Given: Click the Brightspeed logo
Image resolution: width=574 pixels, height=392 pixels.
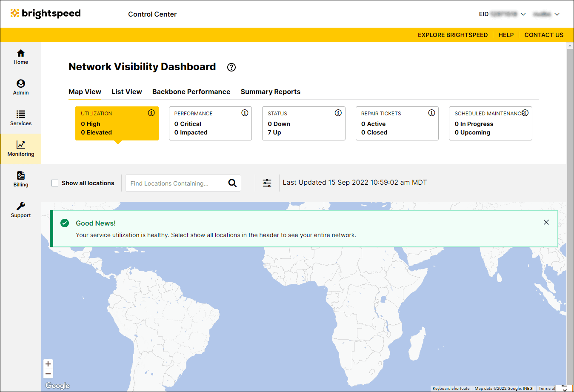Looking at the screenshot, I should (x=45, y=13).
